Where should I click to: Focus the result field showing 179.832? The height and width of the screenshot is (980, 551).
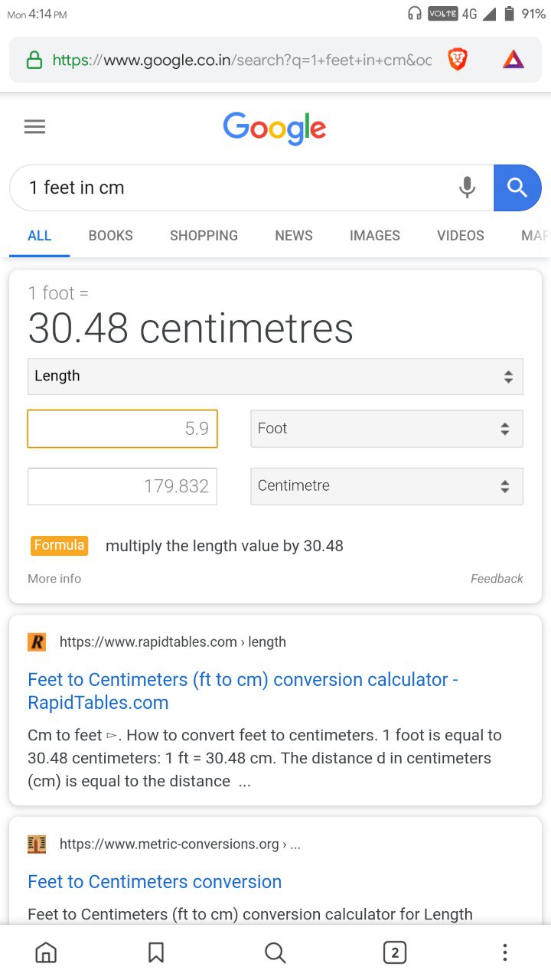click(122, 486)
